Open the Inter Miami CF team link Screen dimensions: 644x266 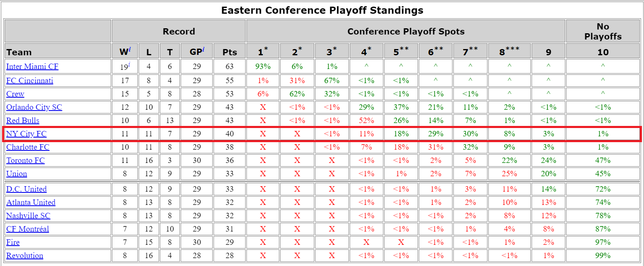click(x=32, y=66)
